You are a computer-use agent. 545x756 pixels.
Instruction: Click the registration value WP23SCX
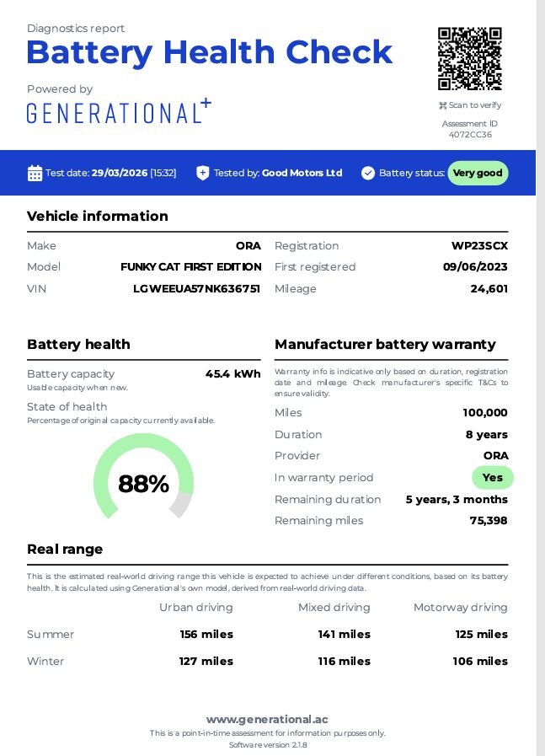click(x=480, y=246)
